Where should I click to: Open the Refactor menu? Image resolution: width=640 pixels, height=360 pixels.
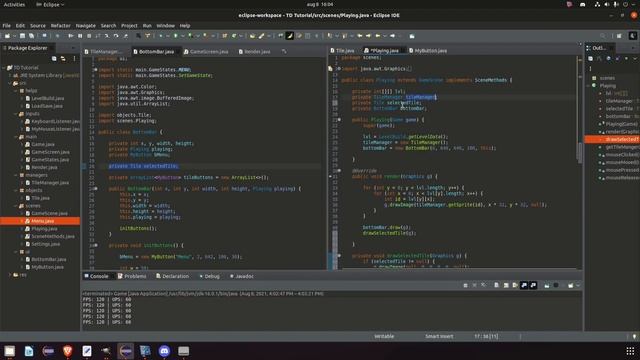(60, 25)
